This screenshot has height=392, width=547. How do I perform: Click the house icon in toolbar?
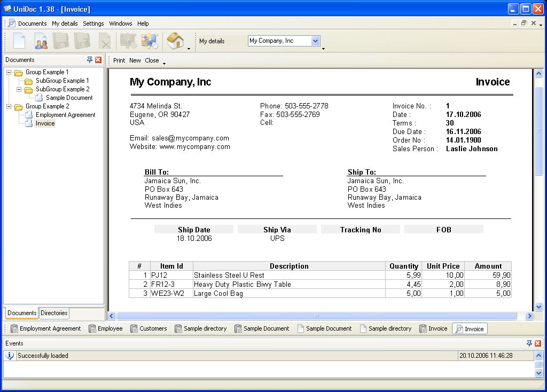(175, 41)
